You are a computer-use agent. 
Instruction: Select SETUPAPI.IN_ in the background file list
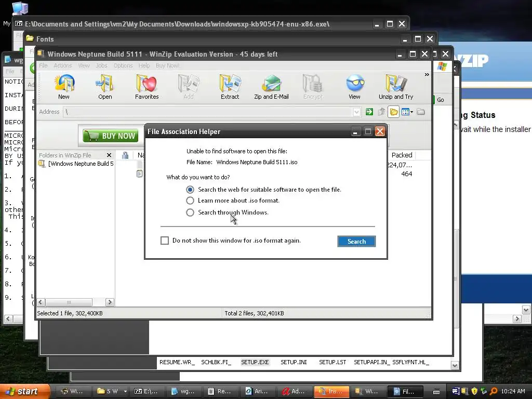371,362
